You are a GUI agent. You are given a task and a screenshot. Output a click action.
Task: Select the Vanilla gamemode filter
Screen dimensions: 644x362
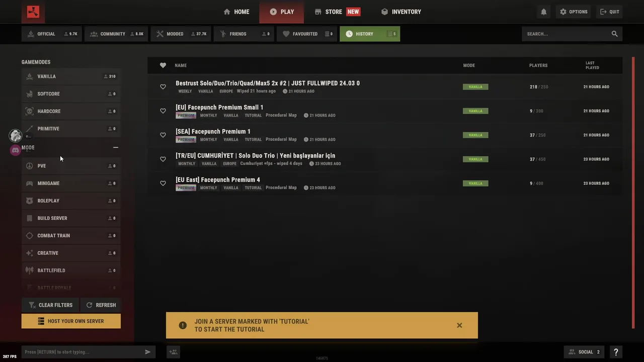pyautogui.click(x=71, y=76)
